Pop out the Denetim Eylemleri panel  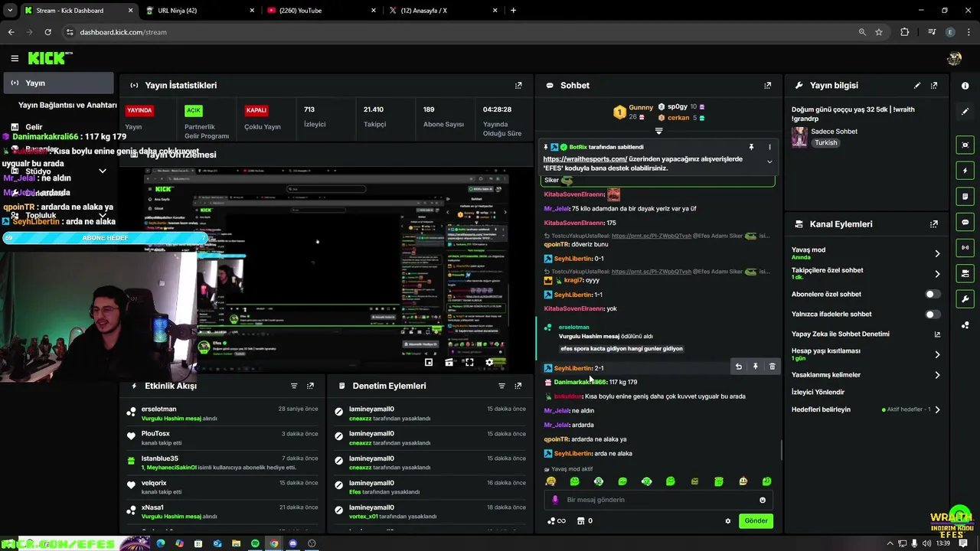pos(518,386)
